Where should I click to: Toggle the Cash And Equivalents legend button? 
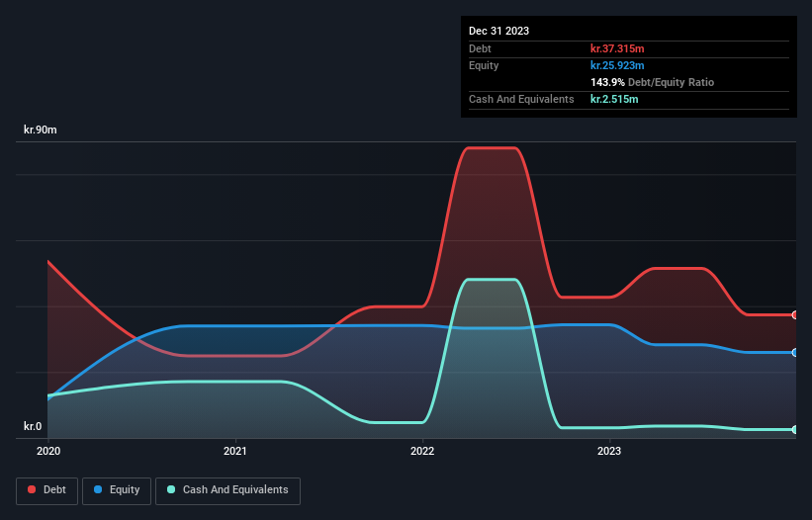[x=227, y=490]
